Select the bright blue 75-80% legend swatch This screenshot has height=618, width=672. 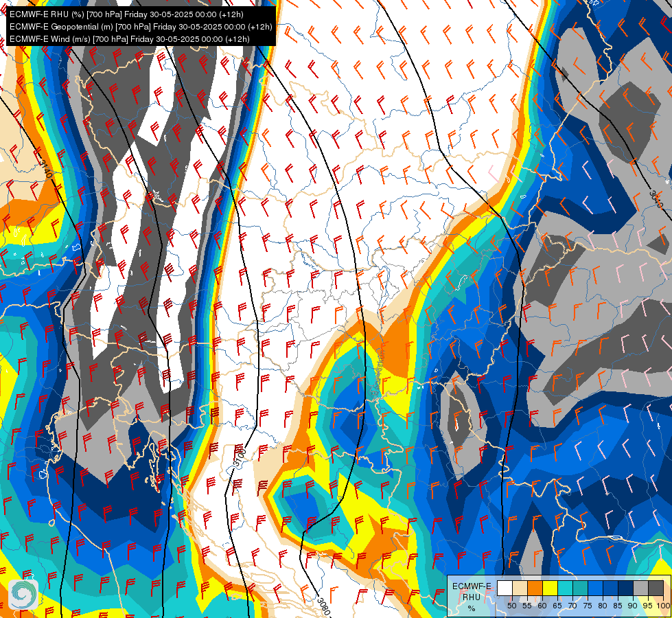pyautogui.click(x=596, y=588)
